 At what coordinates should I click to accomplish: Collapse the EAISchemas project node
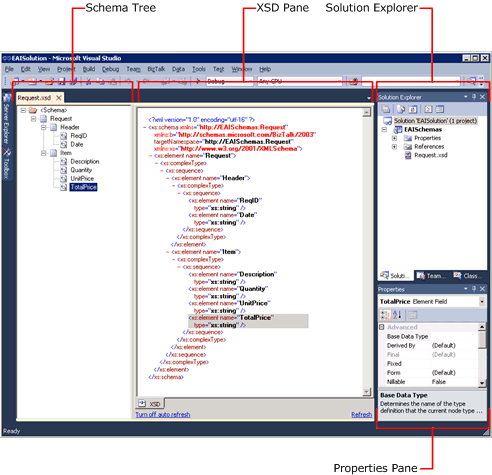click(384, 130)
